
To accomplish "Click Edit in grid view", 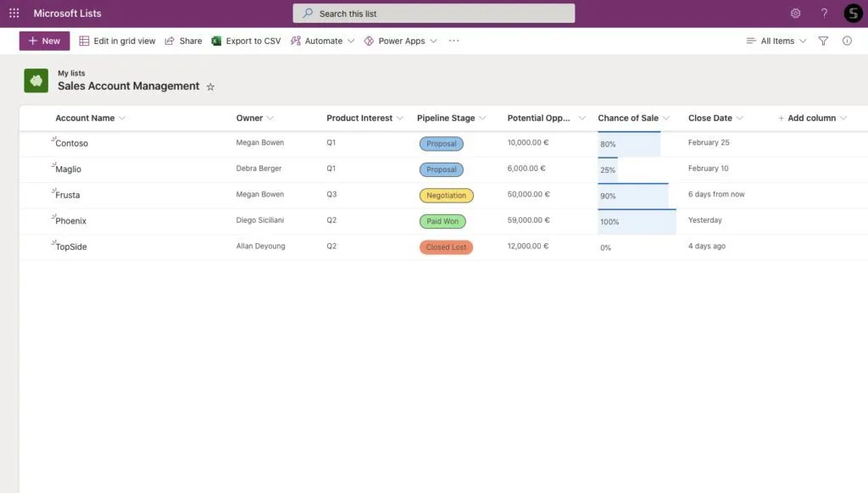I will click(117, 41).
